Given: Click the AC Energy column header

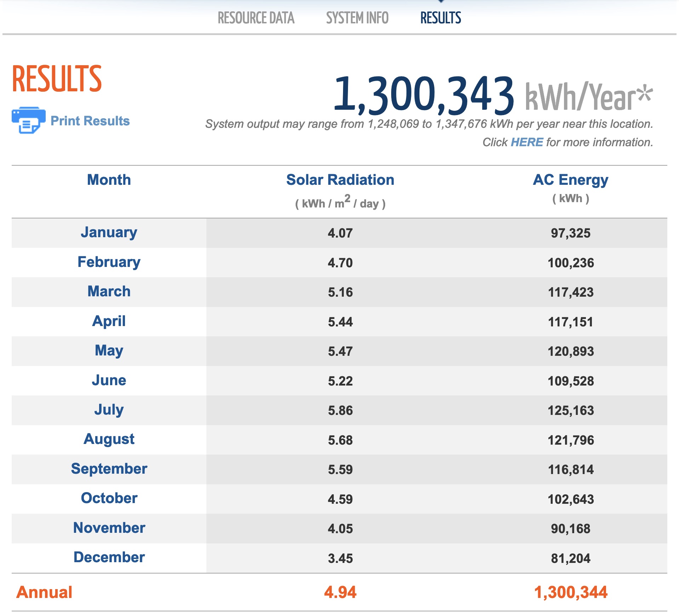Looking at the screenshot, I should [x=571, y=180].
